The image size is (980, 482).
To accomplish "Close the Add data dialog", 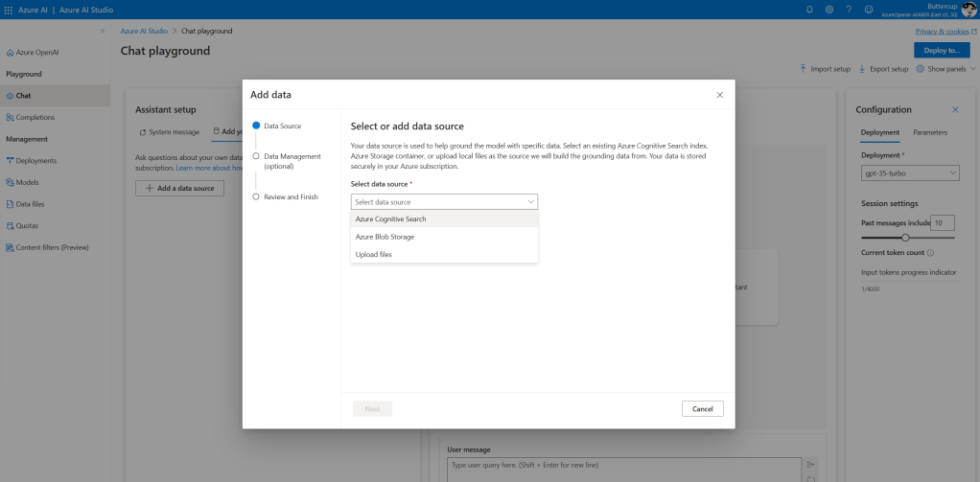I will tap(720, 95).
